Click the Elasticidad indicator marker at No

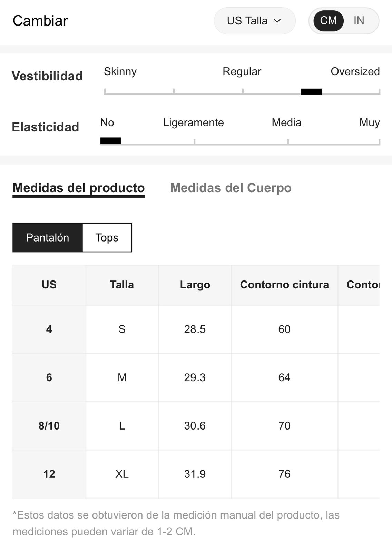[111, 140]
